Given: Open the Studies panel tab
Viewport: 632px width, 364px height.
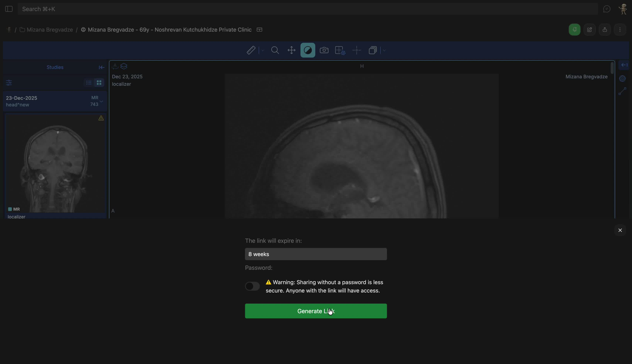Looking at the screenshot, I should [x=55, y=67].
